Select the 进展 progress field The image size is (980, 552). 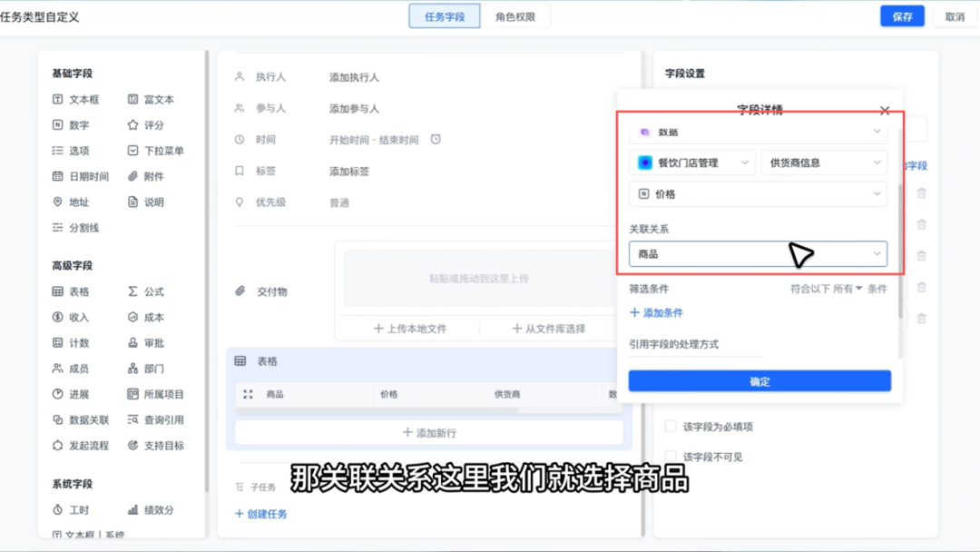tap(71, 394)
